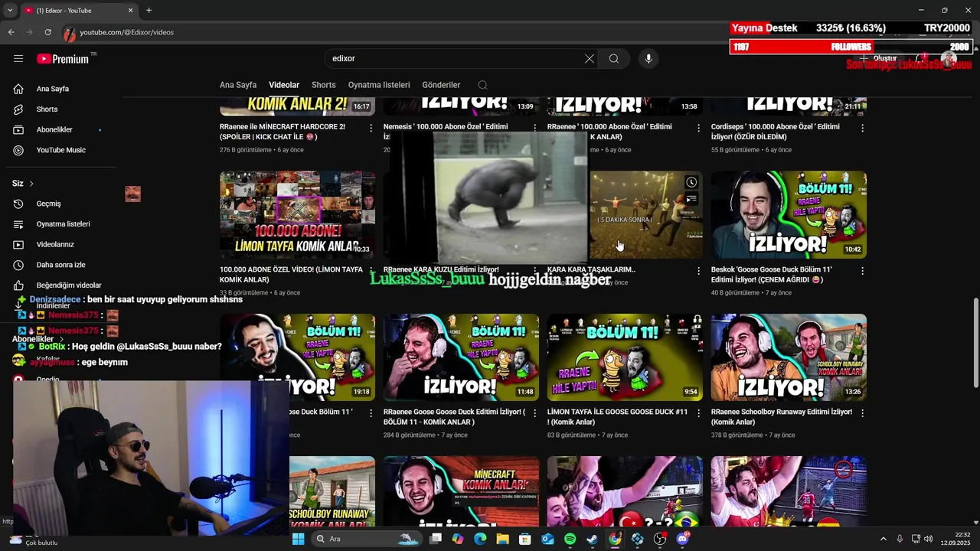Open File Explorer from the taskbar

(502, 539)
